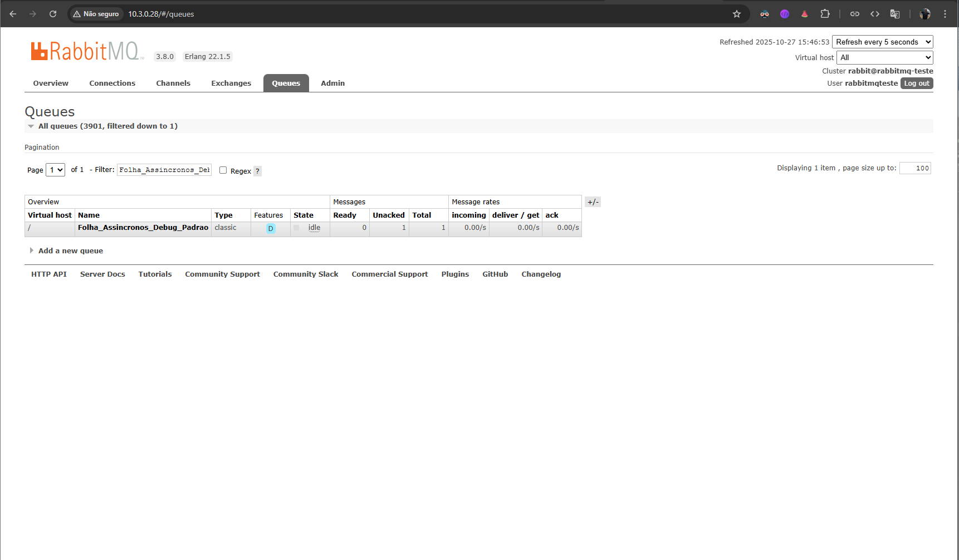Click the purple round extension icon
This screenshot has height=560, width=959.
click(x=785, y=14)
